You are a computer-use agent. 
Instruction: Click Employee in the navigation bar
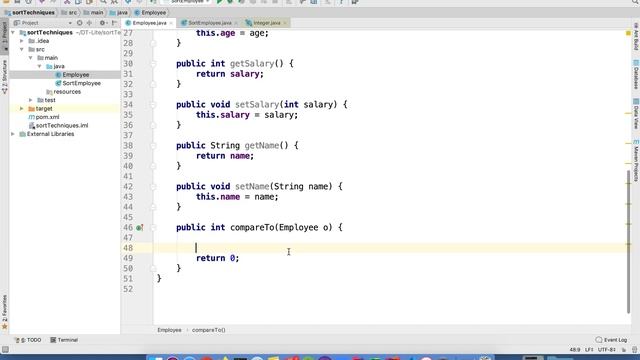[x=150, y=13]
